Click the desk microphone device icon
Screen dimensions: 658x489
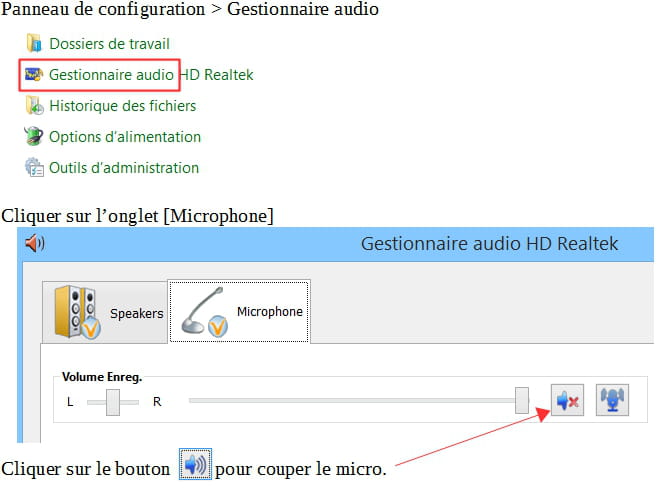(x=205, y=312)
